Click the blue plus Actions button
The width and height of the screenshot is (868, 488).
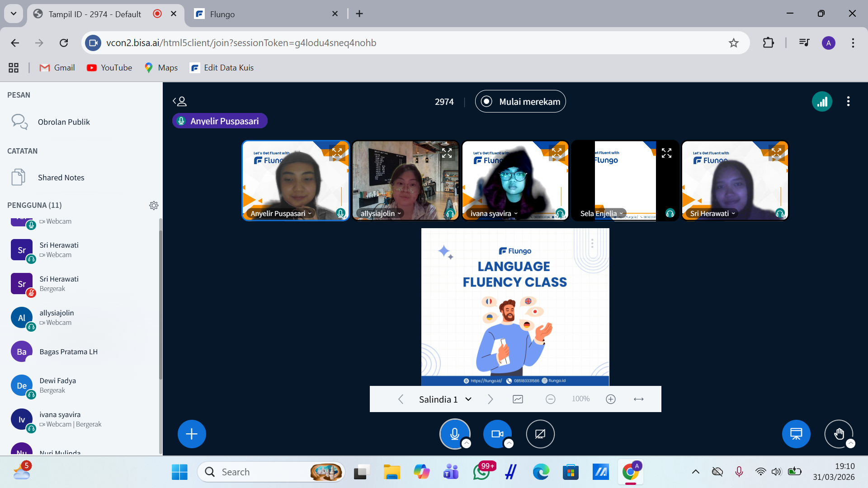click(192, 434)
